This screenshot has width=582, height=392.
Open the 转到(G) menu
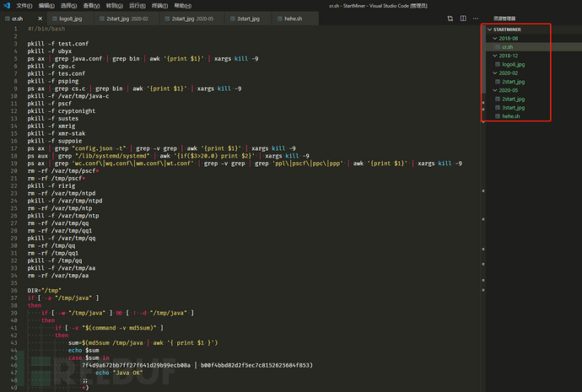[x=115, y=6]
